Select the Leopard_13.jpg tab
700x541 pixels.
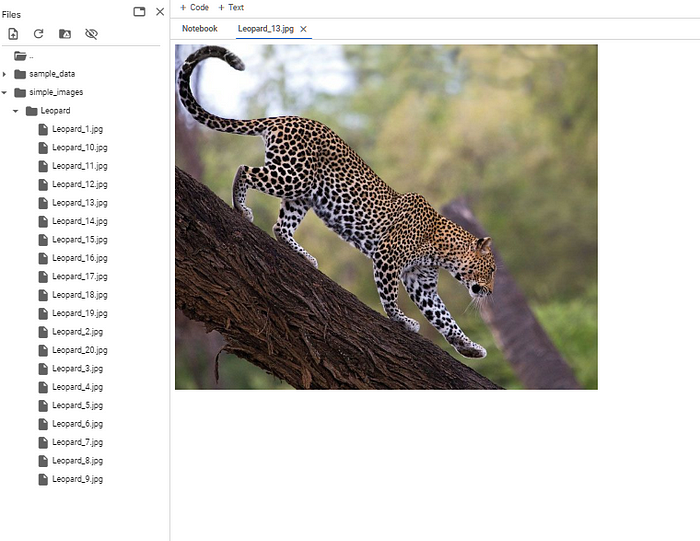pyautogui.click(x=265, y=29)
